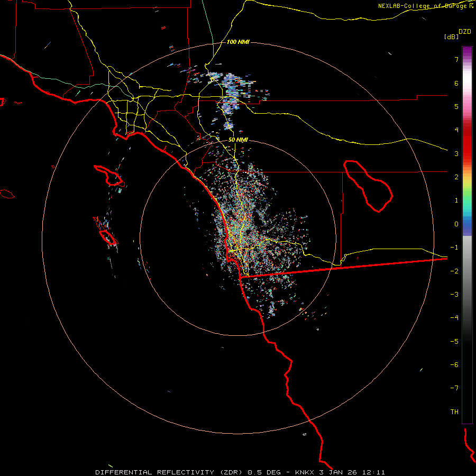Click the 4 dB scale label
The height and width of the screenshot is (476, 476).
(x=456, y=130)
